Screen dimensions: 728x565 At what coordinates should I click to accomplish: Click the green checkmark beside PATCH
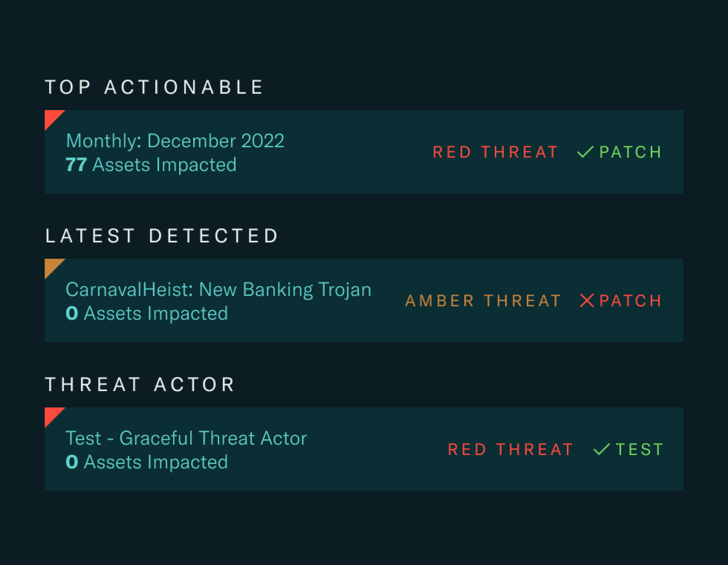584,152
